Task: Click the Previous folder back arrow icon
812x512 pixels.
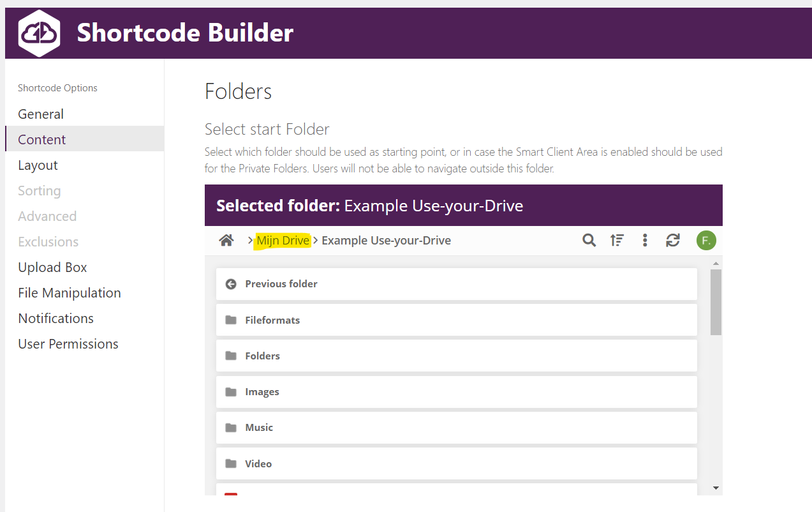Action: [231, 284]
